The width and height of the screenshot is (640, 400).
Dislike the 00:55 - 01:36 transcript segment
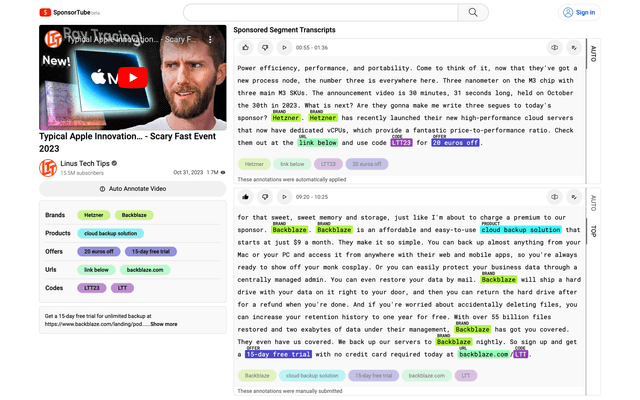click(265, 48)
